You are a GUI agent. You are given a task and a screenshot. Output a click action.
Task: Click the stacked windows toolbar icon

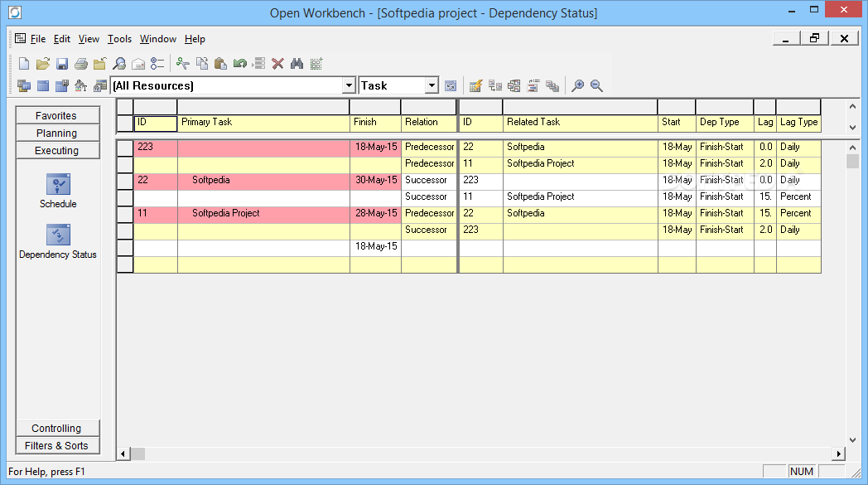(x=552, y=86)
